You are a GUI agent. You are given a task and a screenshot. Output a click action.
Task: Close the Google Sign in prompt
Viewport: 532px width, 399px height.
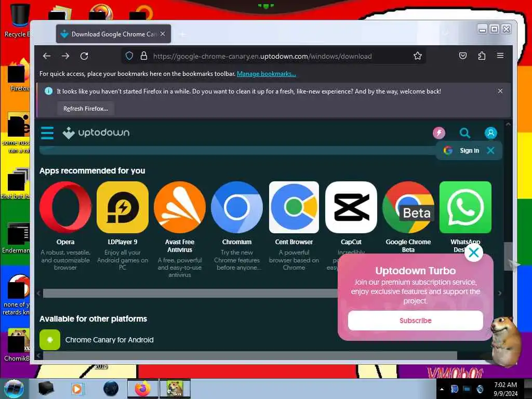pos(490,150)
